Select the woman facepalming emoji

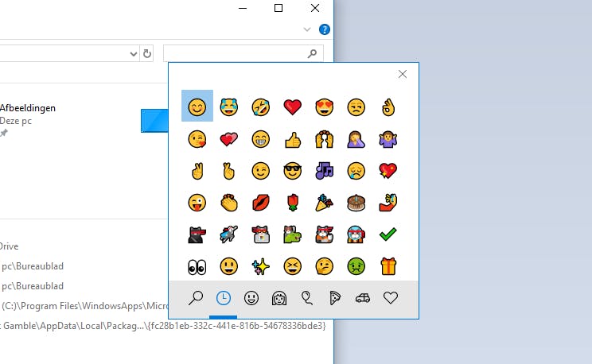pyautogui.click(x=356, y=139)
